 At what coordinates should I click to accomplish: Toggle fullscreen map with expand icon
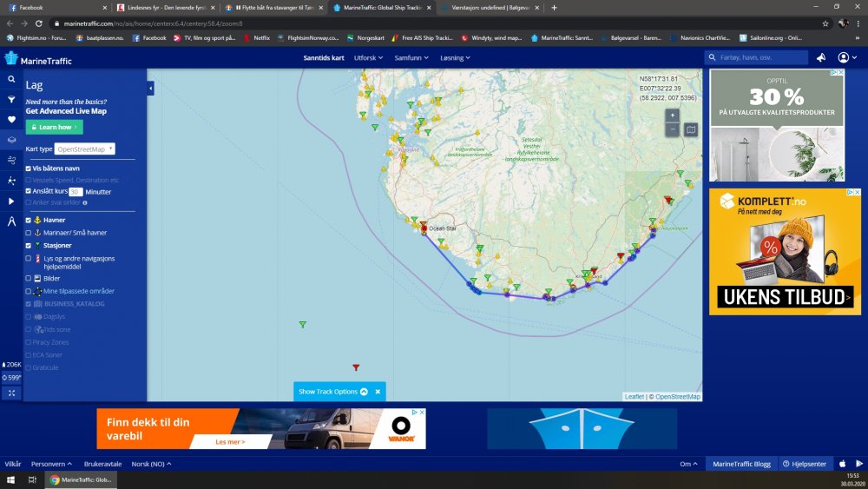(x=11, y=393)
